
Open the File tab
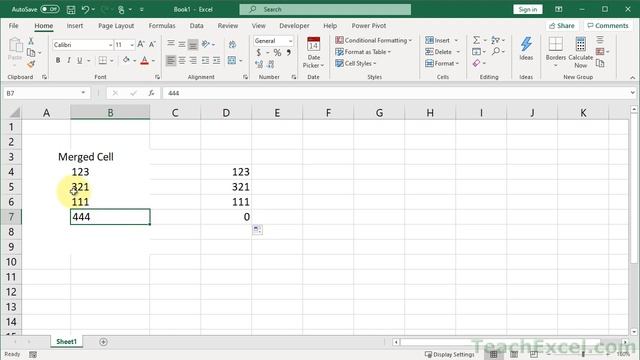[13, 26]
